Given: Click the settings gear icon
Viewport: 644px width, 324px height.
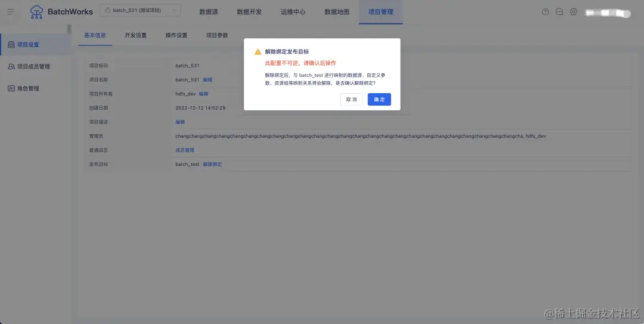Looking at the screenshot, I should (574, 12).
